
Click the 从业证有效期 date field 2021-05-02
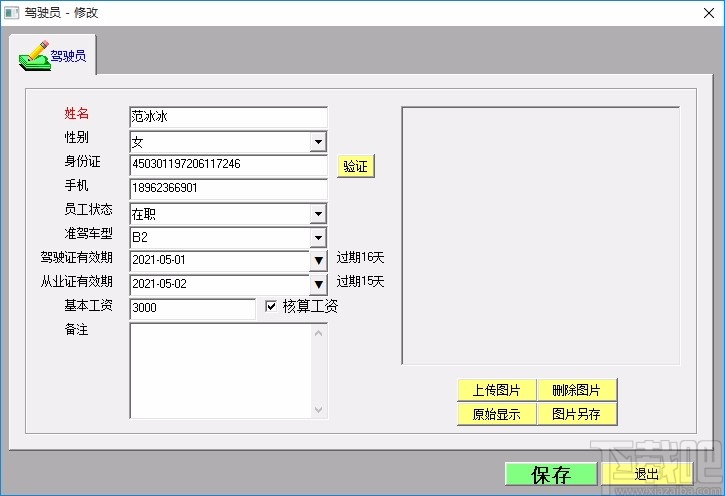(x=220, y=285)
